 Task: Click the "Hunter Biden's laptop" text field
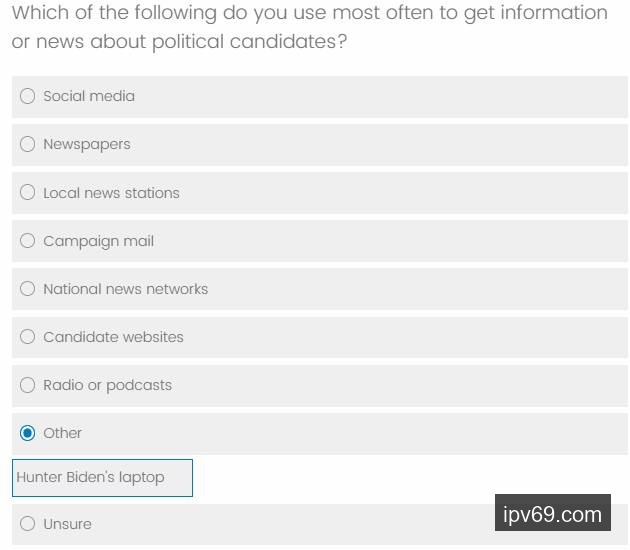[102, 478]
